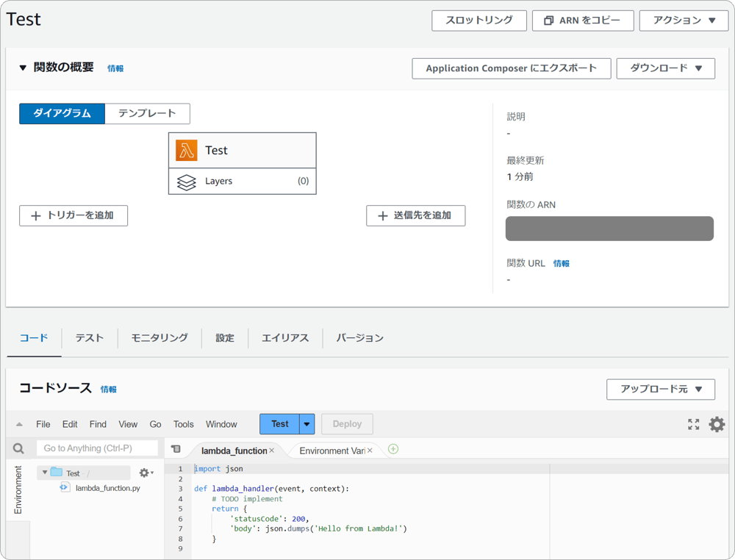Open the 情報 link beside 関数 URL
Viewport: 735px width, 560px height.
coord(561,263)
